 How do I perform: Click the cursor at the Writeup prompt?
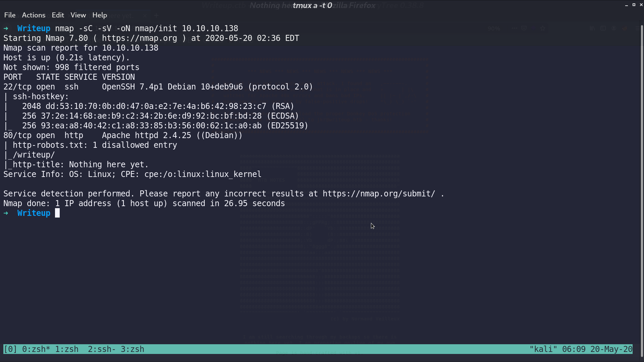(x=57, y=213)
